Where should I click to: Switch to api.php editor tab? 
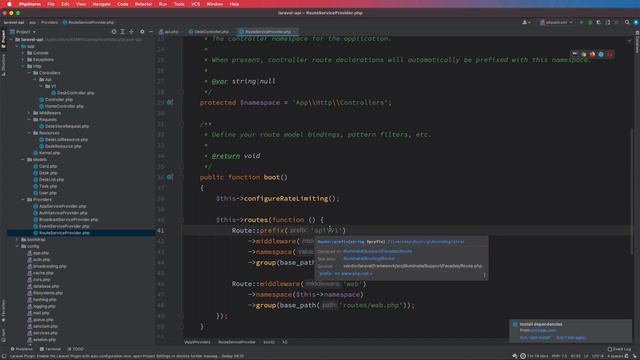pos(169,31)
